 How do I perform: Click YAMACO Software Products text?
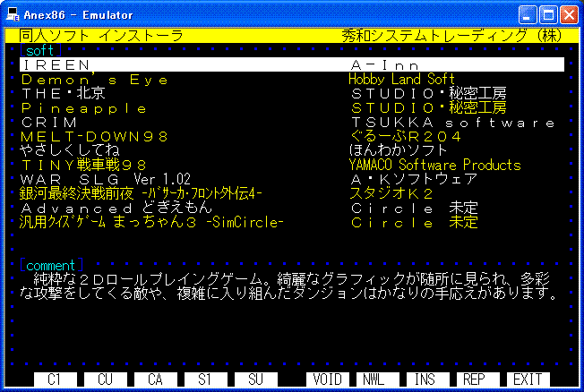(435, 165)
